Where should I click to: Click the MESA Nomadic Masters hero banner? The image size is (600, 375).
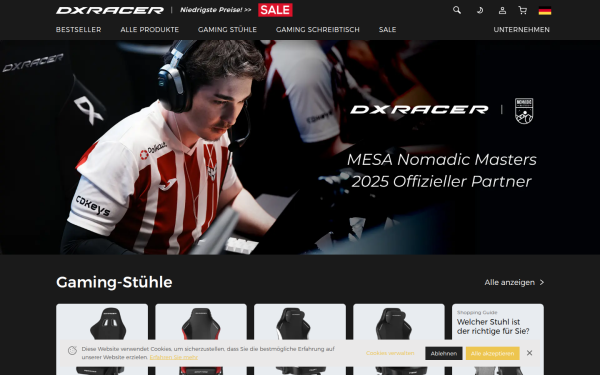click(300, 147)
